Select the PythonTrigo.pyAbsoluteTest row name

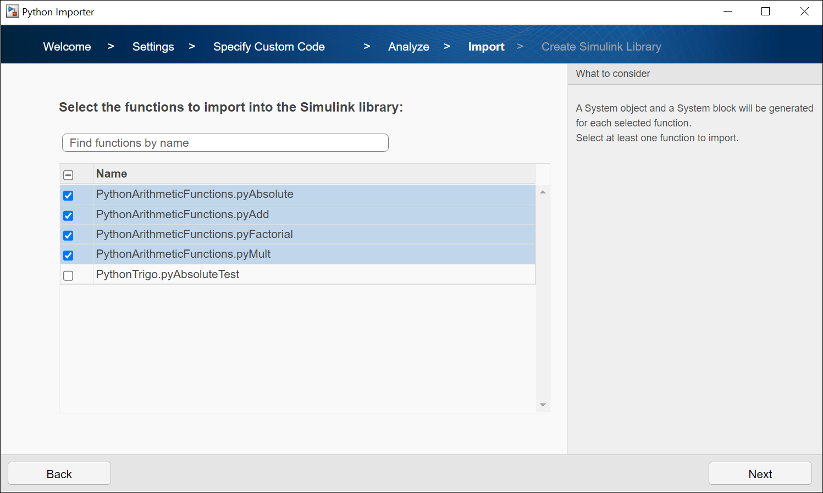(167, 274)
